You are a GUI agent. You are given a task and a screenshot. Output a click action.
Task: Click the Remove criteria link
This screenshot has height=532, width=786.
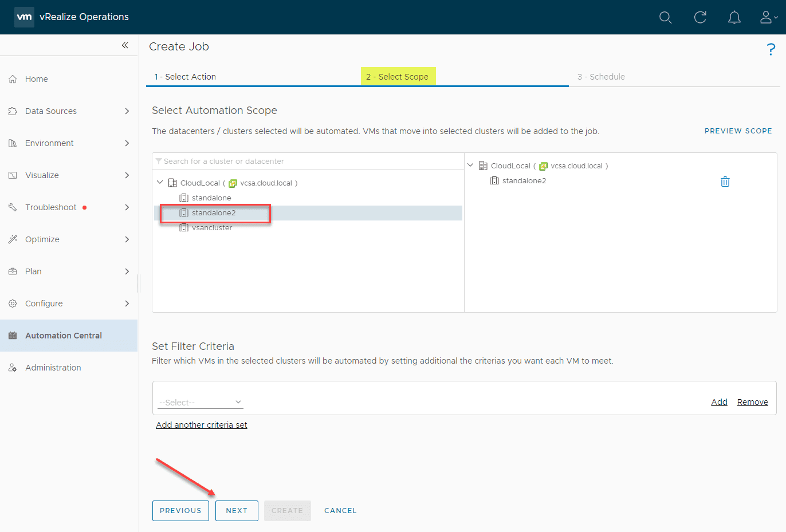coord(752,402)
